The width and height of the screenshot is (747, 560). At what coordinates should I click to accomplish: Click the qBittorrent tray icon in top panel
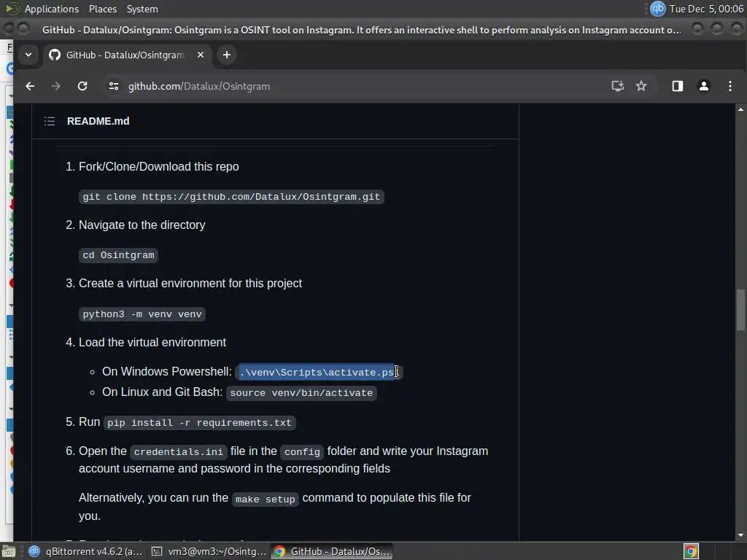click(x=657, y=9)
